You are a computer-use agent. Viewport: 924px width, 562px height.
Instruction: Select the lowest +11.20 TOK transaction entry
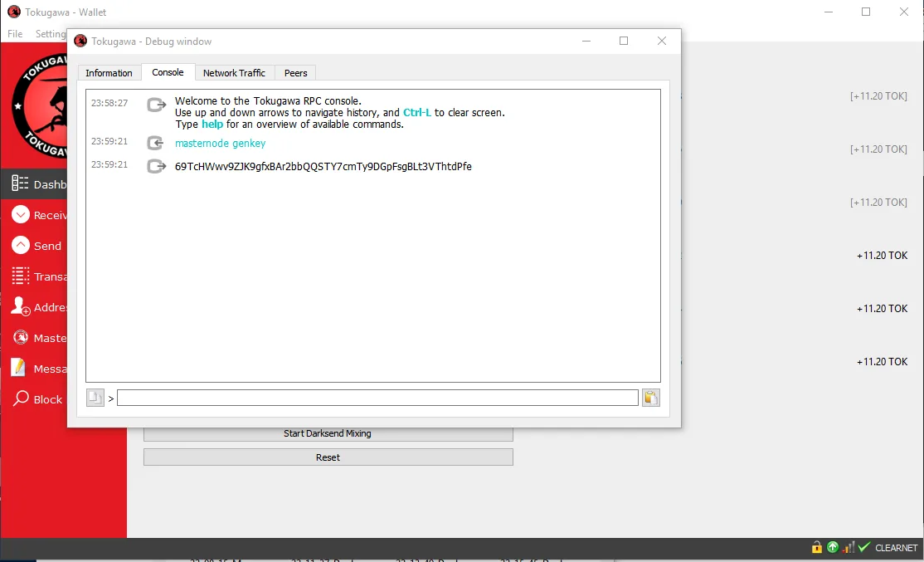coord(883,361)
